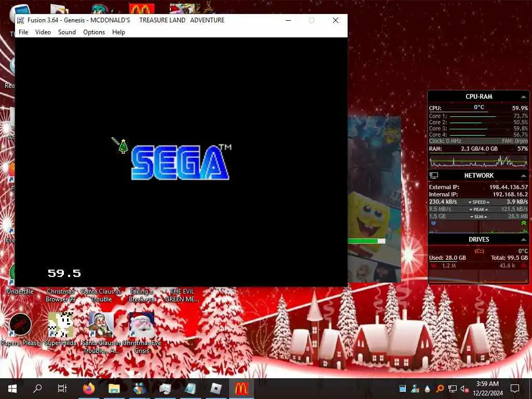Click the Taking a Break.exe label
532x399 pixels.
(141, 295)
